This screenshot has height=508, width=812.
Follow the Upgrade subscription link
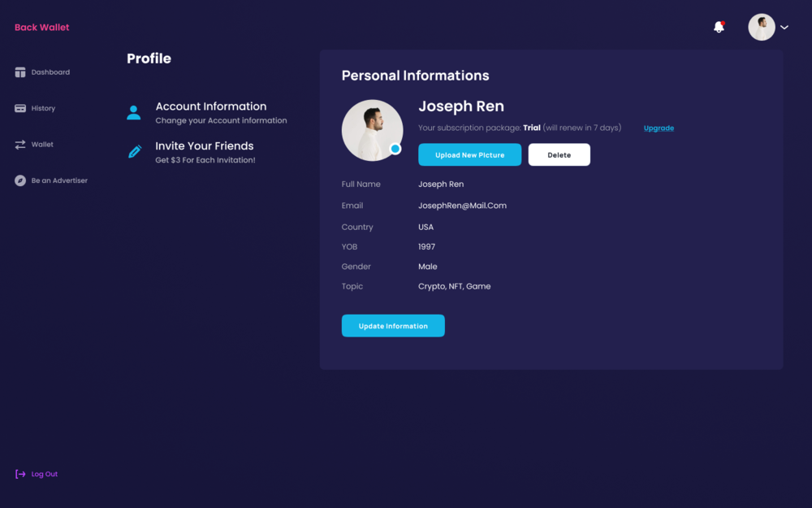click(659, 128)
